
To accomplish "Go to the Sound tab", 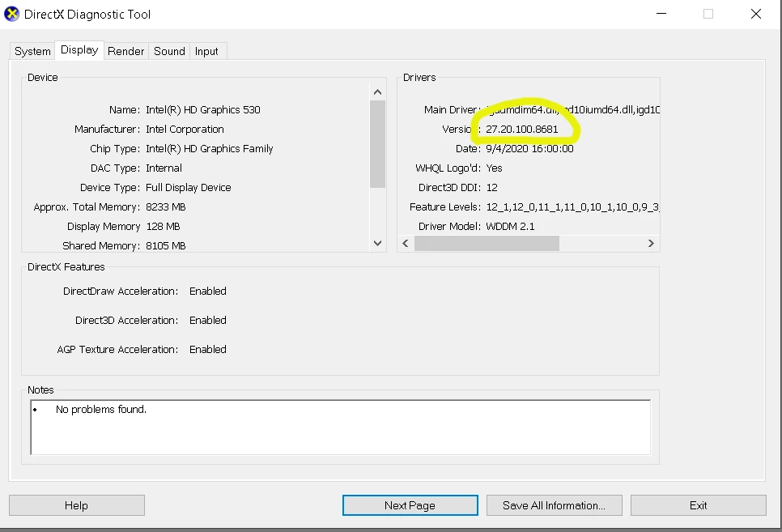I will click(169, 51).
